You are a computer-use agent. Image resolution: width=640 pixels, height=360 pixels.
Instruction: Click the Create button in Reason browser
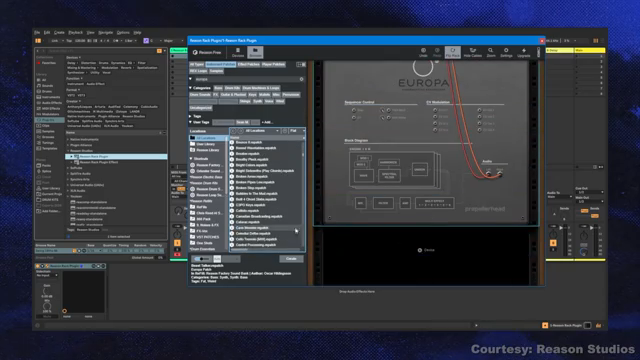click(291, 259)
